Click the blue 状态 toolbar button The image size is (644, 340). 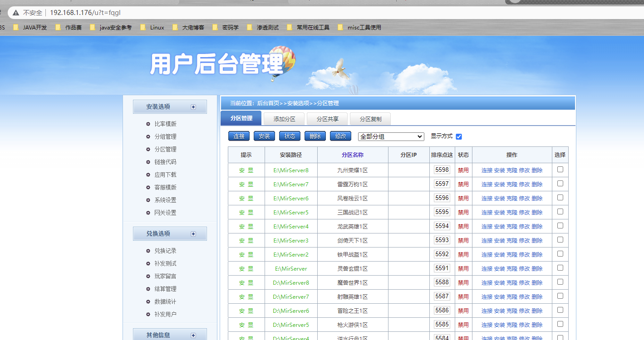click(x=290, y=136)
